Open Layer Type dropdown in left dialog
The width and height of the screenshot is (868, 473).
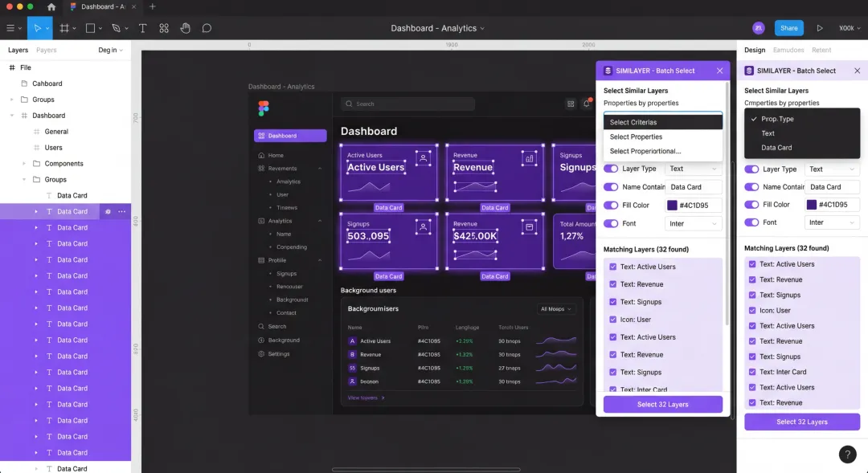click(693, 169)
